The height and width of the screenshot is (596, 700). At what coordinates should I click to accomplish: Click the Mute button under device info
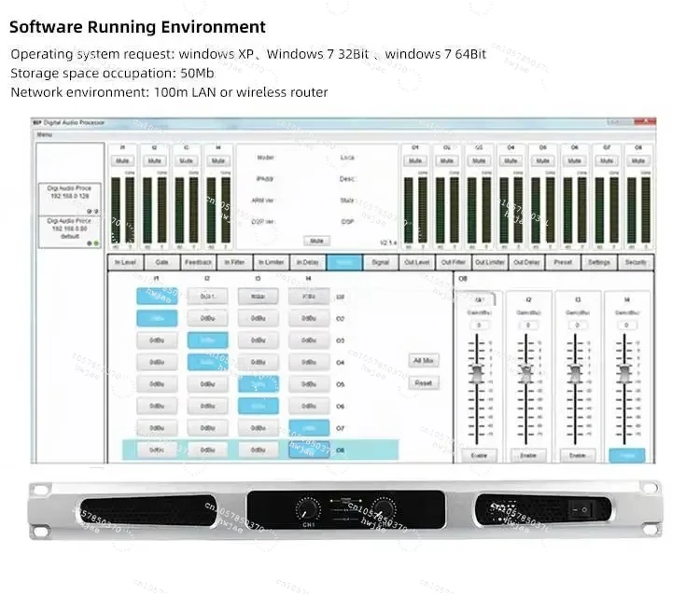point(316,241)
